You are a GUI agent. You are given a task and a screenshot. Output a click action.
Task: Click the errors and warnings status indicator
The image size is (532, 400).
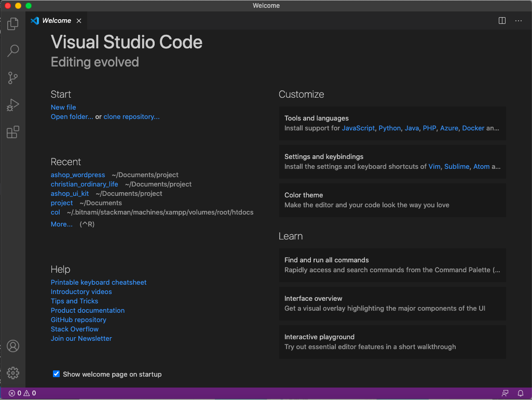pyautogui.click(x=22, y=393)
